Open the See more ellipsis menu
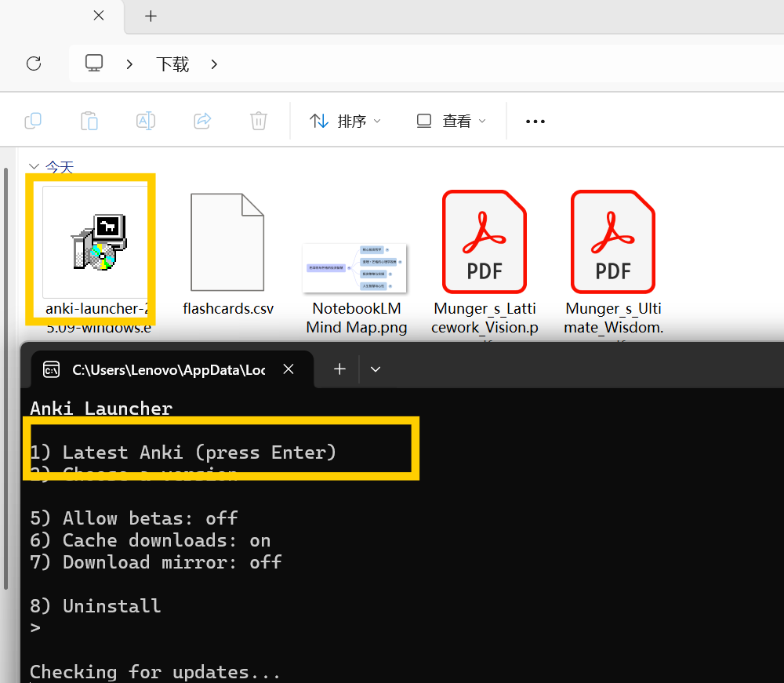 point(535,121)
